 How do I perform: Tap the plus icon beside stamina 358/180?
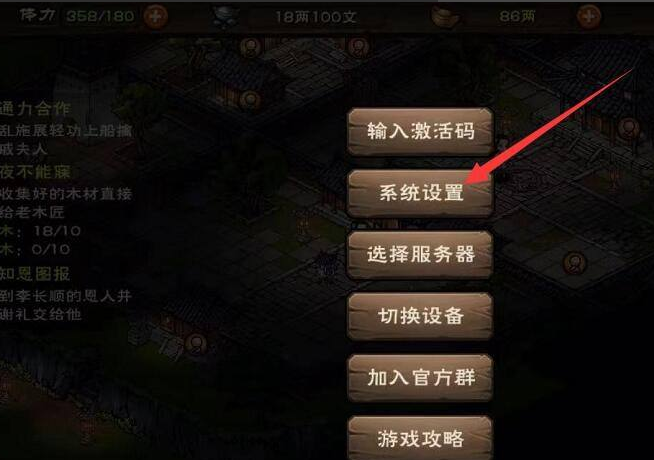156,17
